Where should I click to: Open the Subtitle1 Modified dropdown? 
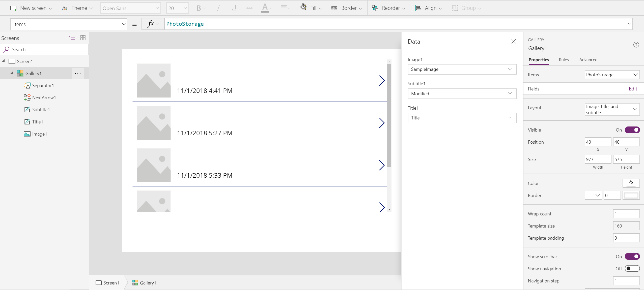coord(462,94)
